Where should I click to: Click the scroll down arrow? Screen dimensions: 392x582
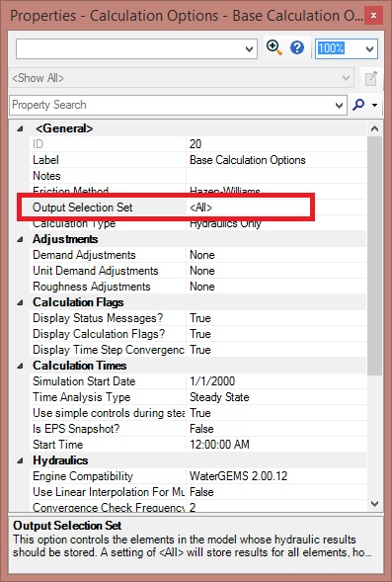(374, 504)
